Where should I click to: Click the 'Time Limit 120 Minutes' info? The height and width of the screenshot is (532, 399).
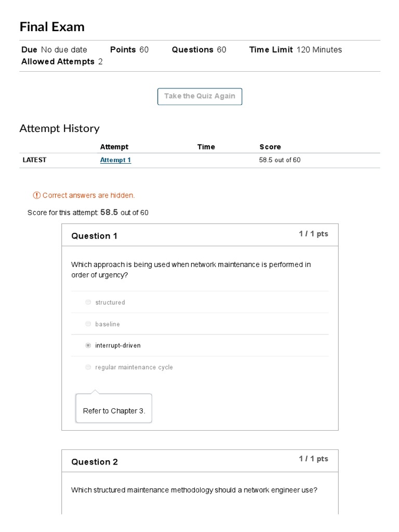click(x=295, y=50)
